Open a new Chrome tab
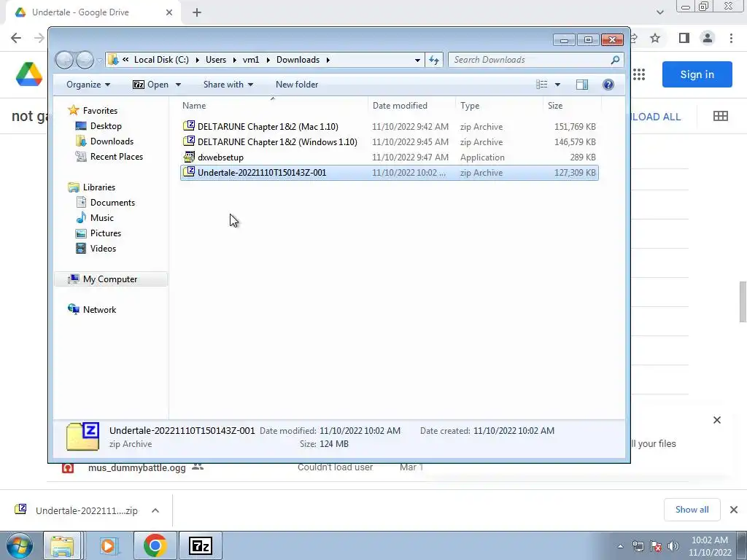747x560 pixels. click(197, 12)
